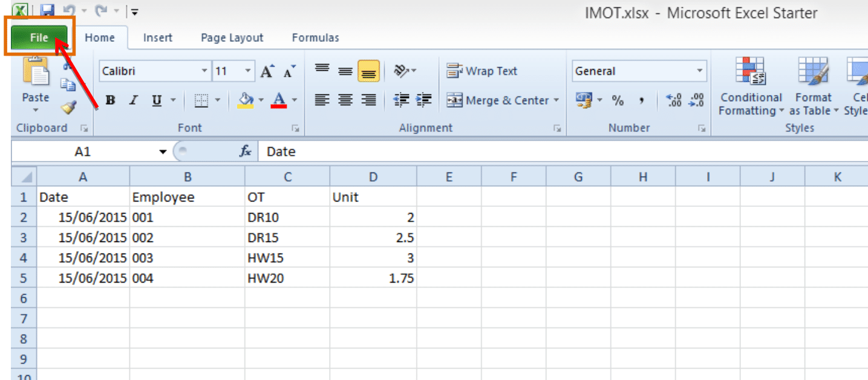This screenshot has height=380, width=868.
Task: Click the Insert Function fx icon
Action: coord(245,151)
